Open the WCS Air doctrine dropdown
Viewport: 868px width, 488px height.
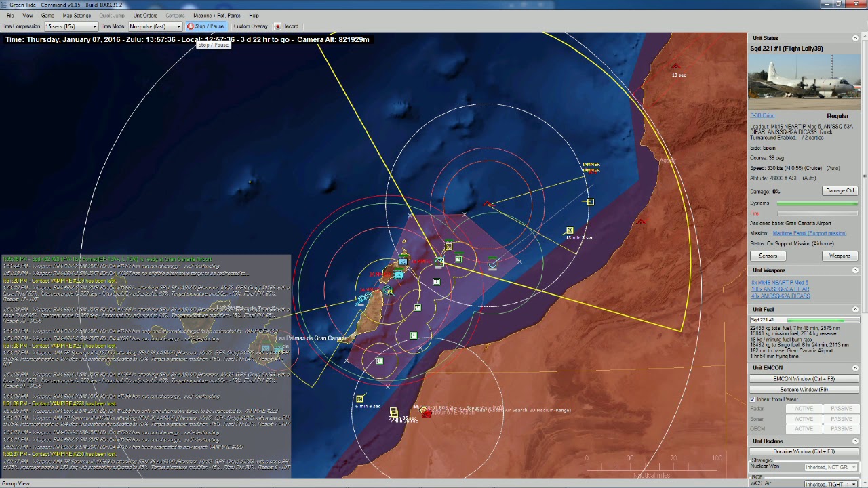tap(831, 484)
